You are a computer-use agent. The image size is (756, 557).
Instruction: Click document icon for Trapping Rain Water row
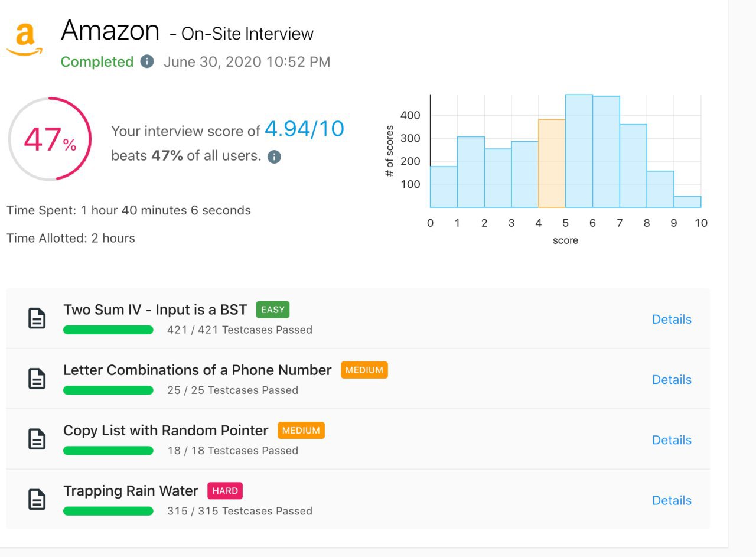click(37, 500)
